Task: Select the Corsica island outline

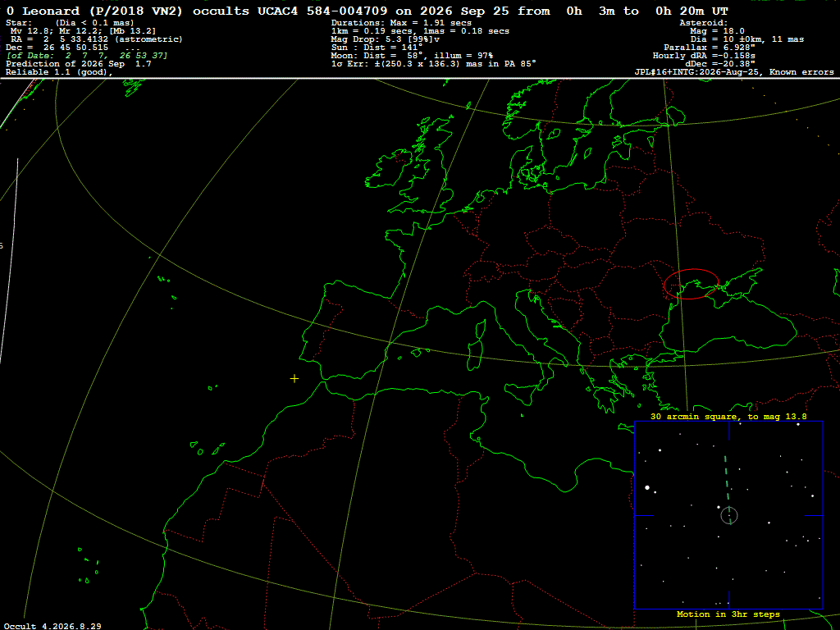Action: pos(481,330)
